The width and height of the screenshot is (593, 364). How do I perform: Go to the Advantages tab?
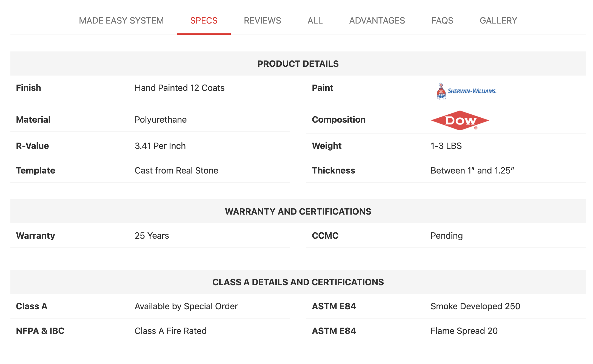click(377, 21)
